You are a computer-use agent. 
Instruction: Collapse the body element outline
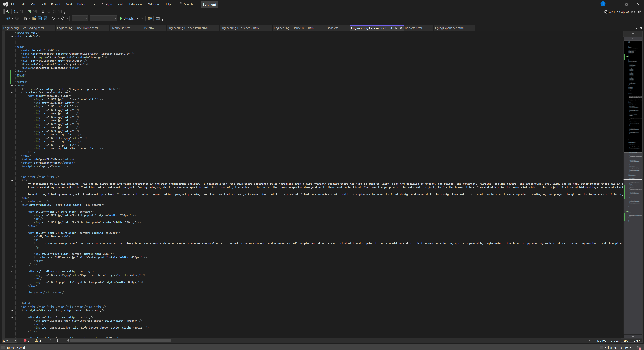(x=12, y=85)
